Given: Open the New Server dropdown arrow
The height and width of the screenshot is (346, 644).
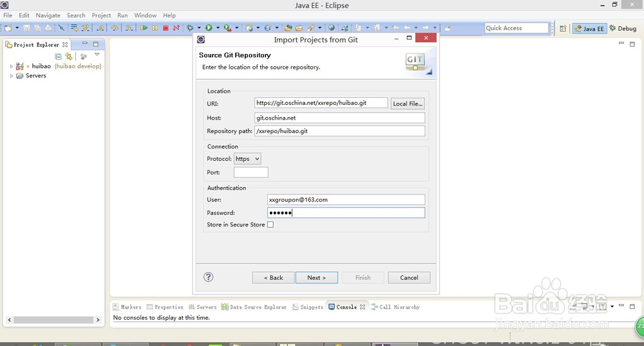Looking at the screenshot, I should (258, 28).
